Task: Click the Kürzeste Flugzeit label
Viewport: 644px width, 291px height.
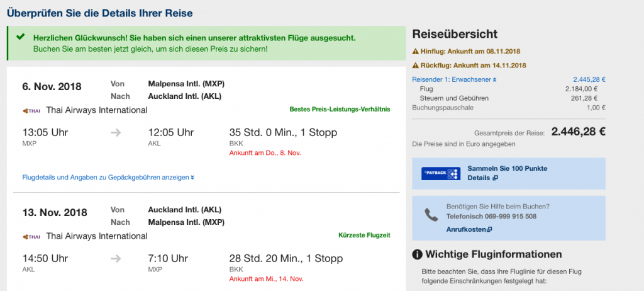Action: pos(364,236)
